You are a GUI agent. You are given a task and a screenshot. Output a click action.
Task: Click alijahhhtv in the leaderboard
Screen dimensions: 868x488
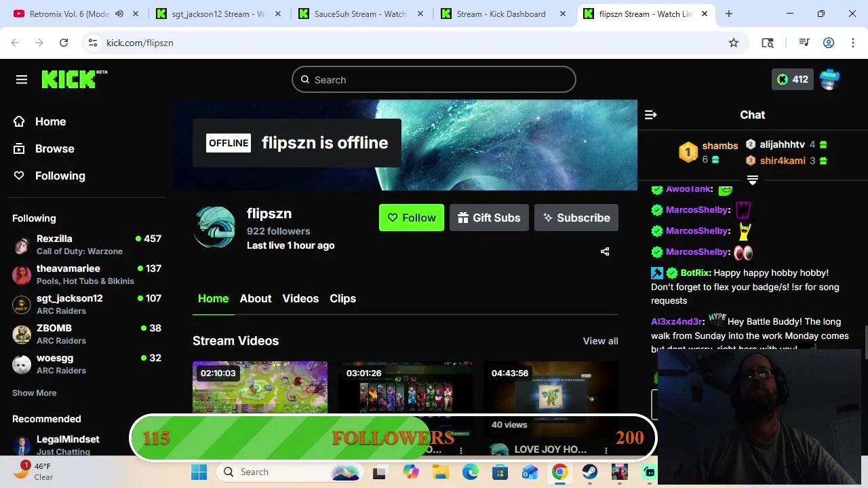[782, 144]
